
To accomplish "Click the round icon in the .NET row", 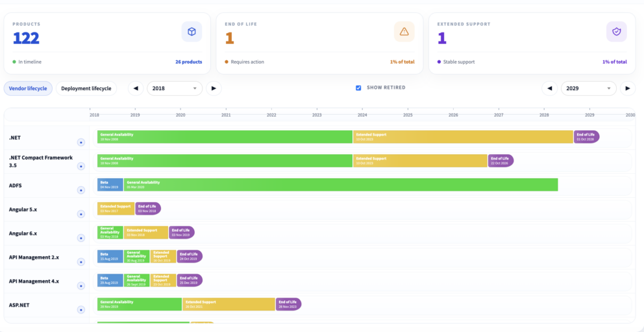I will click(x=81, y=143).
